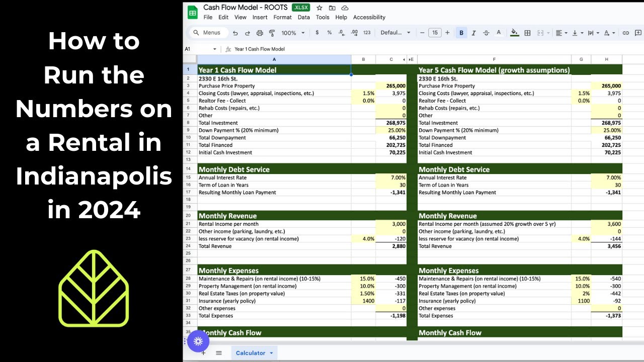Click the 268,975 Total Investment value in column C

[391, 123]
